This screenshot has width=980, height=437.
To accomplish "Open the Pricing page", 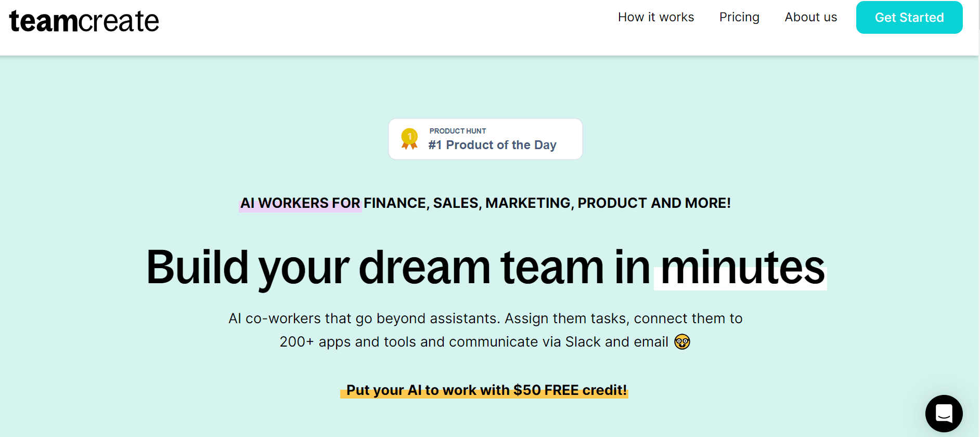I will click(x=739, y=17).
